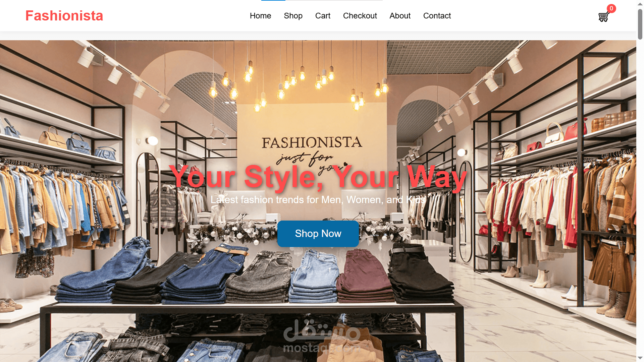Click the "Your Style, Your Way" heading
This screenshot has height=362, width=644.
tap(318, 177)
